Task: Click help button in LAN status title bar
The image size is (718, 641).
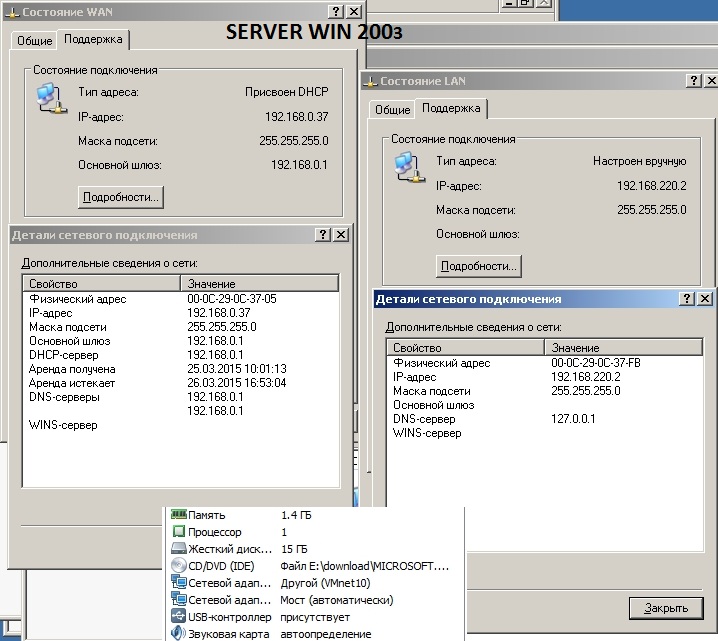Action: (693, 81)
